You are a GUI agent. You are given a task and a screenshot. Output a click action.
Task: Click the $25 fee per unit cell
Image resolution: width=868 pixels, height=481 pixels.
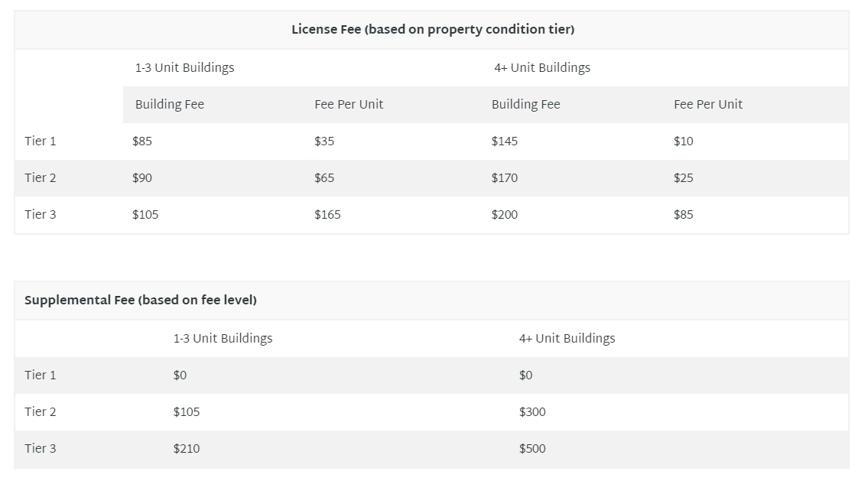coord(684,178)
